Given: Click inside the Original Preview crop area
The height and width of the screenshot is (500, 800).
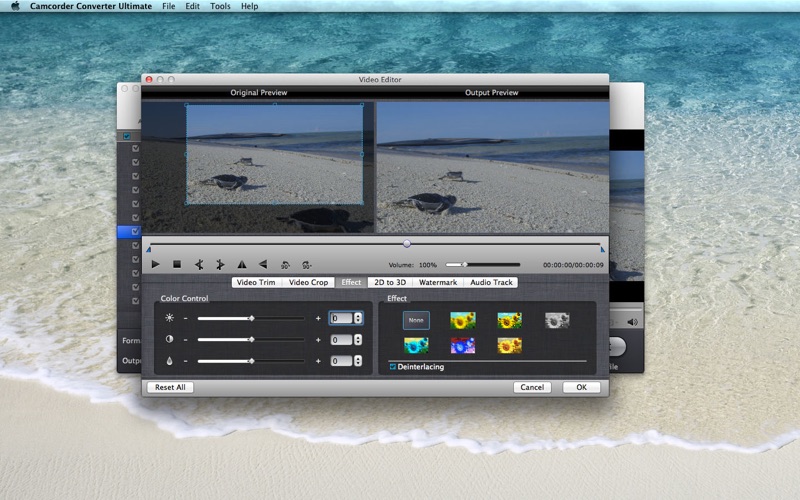Looking at the screenshot, I should coord(274,154).
